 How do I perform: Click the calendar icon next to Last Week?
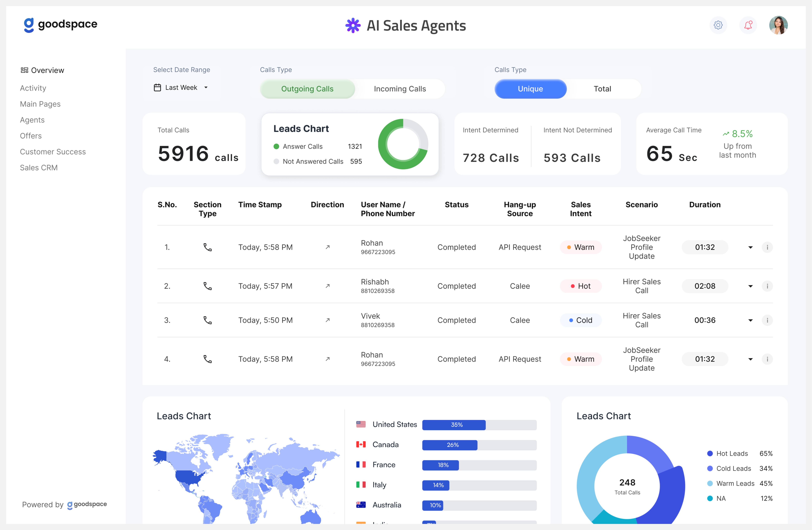pos(157,87)
